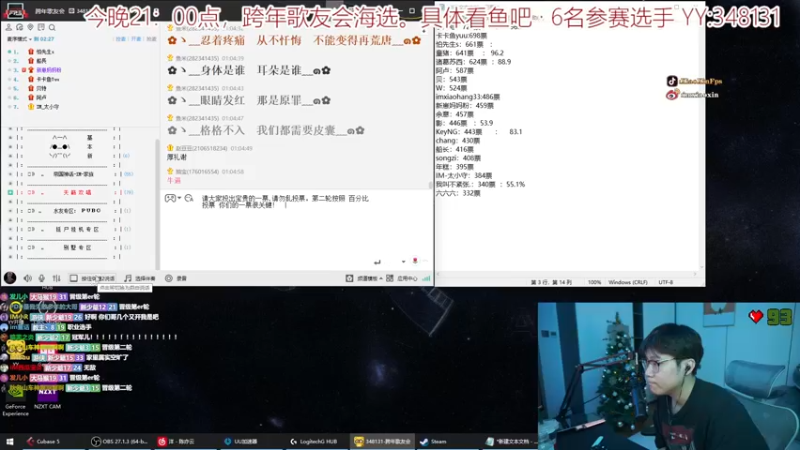Click the TikTok icon on overlay
Viewport: 800px width, 450px height.
672,81
